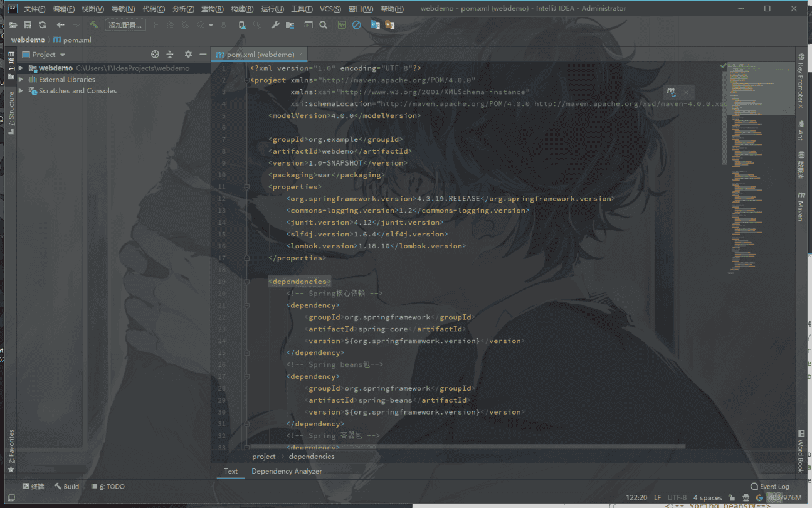Click the memory indicator 403/976M
The height and width of the screenshot is (508, 812).
[x=784, y=497]
